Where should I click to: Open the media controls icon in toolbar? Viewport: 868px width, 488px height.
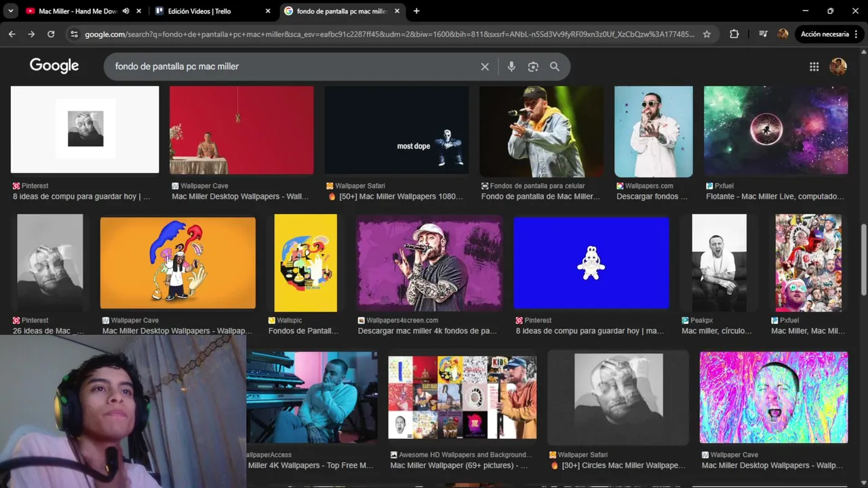tap(763, 34)
